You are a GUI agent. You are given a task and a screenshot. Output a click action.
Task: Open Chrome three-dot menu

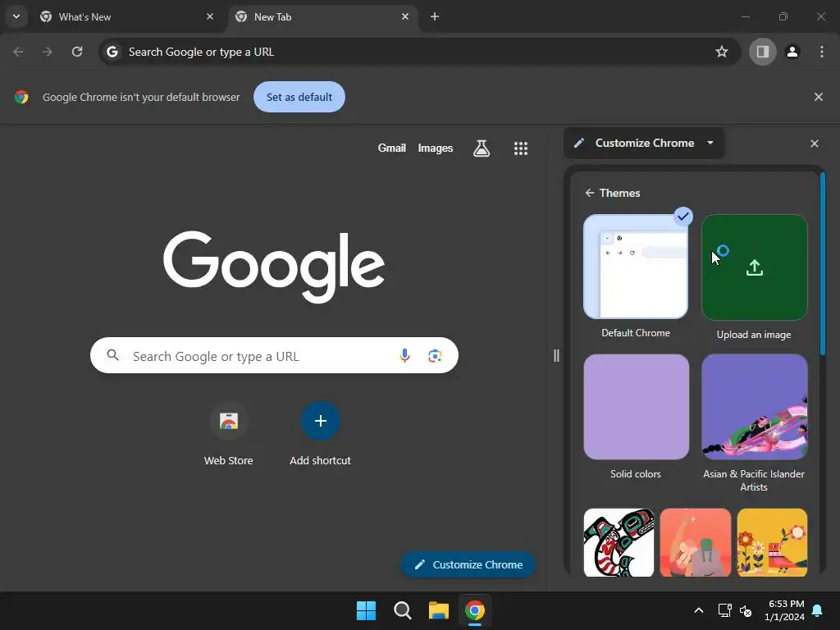click(822, 52)
